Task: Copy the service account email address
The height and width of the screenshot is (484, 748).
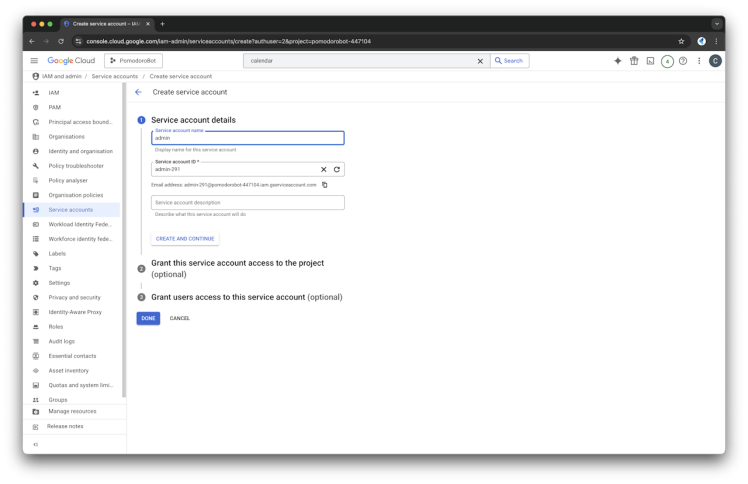Action: point(325,185)
